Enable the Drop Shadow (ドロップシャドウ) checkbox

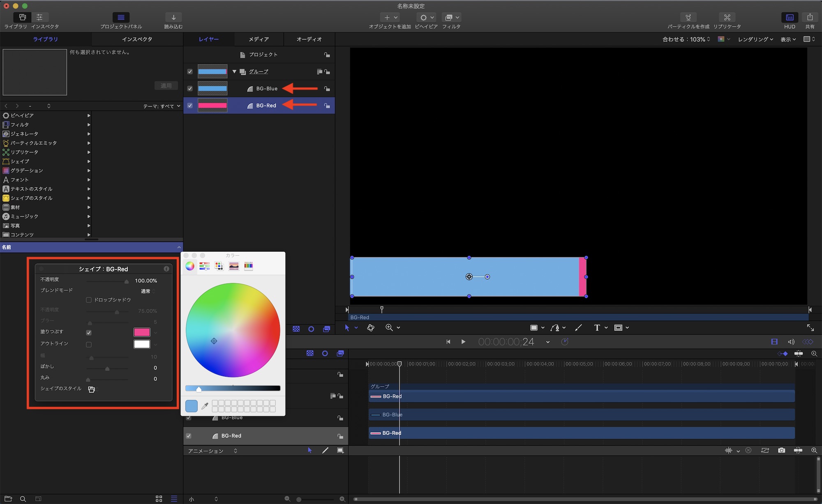[x=89, y=300]
